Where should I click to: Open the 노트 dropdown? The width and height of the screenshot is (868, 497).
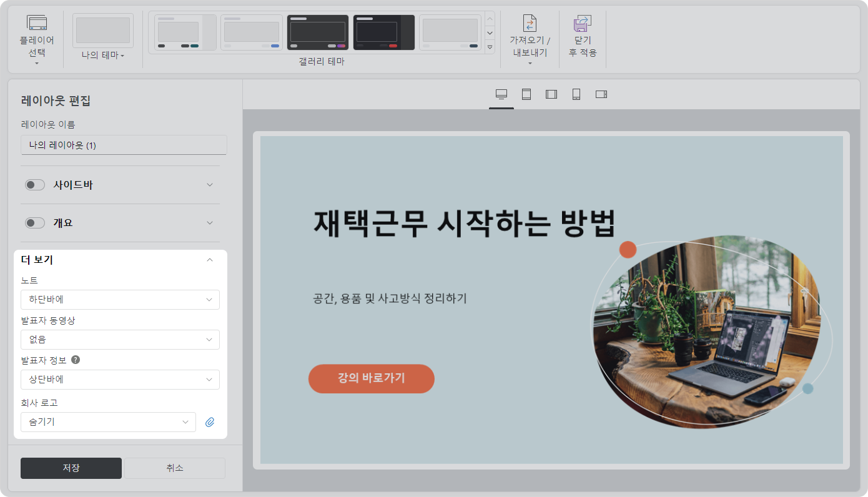point(120,300)
